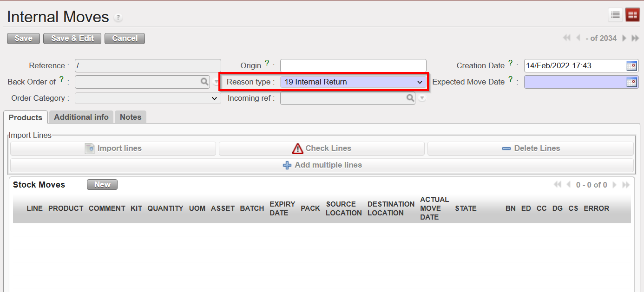Viewport: 644px width, 292px height.
Task: Open the Order Category dropdown
Action: tap(148, 98)
